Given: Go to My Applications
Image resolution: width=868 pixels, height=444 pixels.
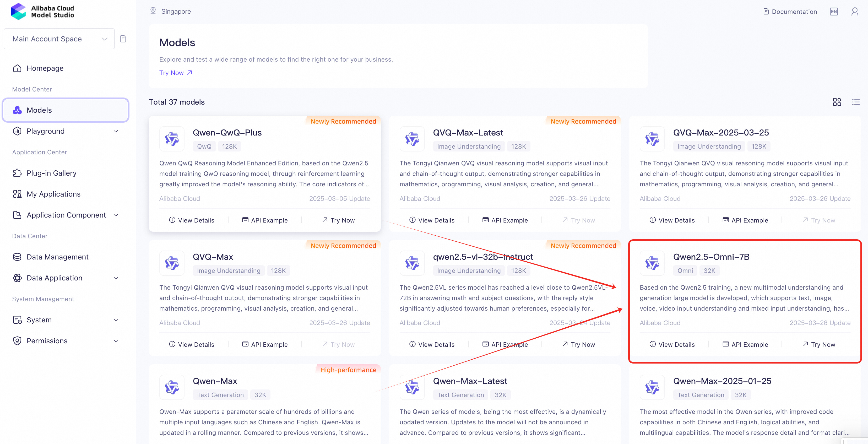Looking at the screenshot, I should [x=53, y=194].
